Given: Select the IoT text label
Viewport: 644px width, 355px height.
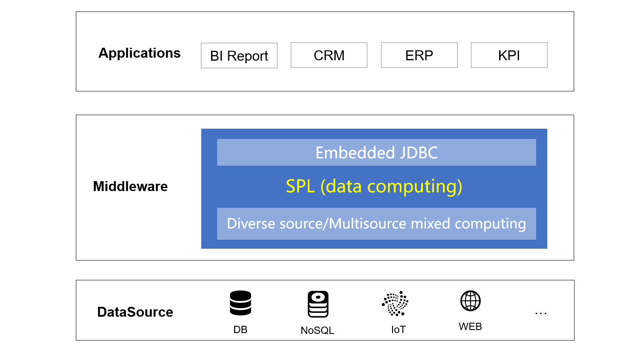Looking at the screenshot, I should coord(398,330).
